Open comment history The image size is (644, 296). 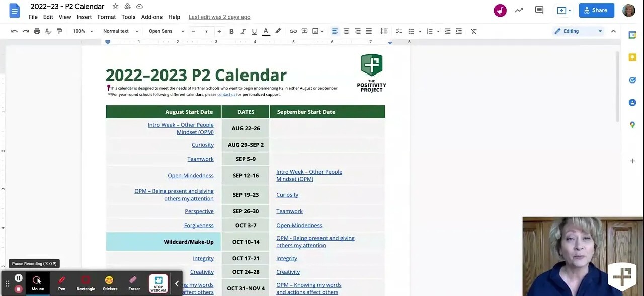click(x=539, y=10)
